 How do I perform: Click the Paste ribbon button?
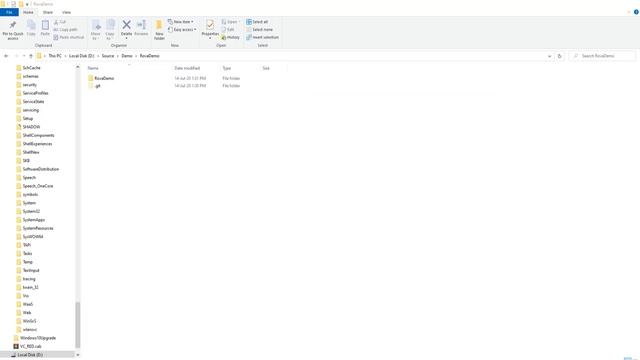[45, 28]
